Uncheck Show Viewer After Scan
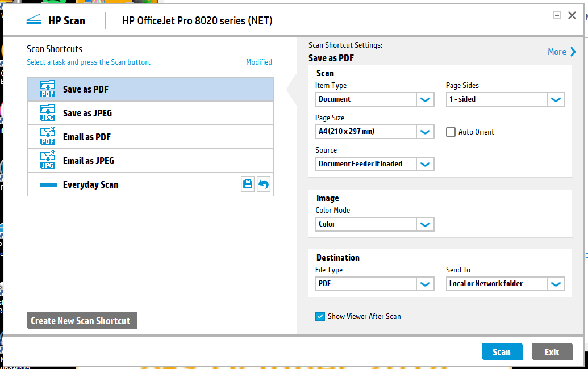This screenshot has height=369, width=588. pos(320,316)
